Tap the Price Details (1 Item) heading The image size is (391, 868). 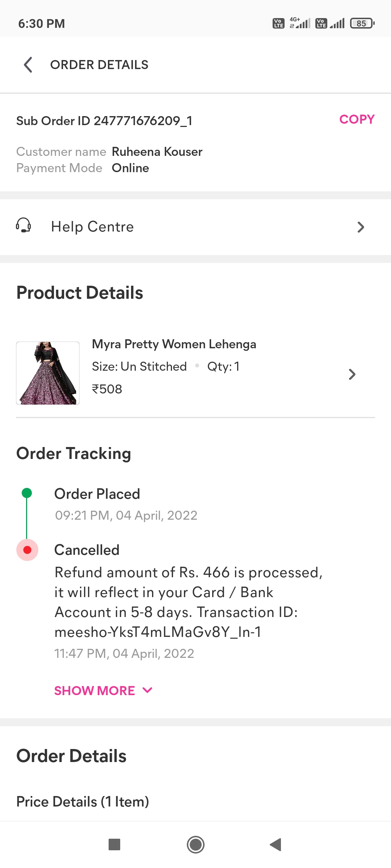click(83, 802)
